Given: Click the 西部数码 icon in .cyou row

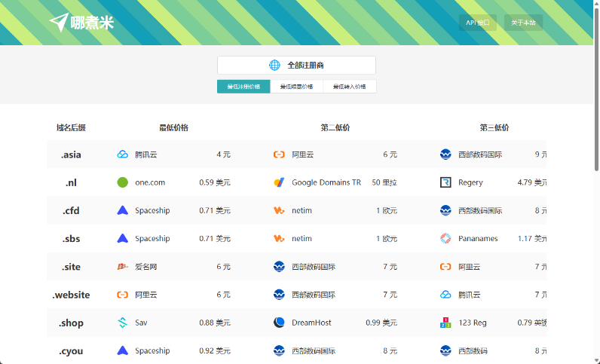Looking at the screenshot, I should pos(445,350).
